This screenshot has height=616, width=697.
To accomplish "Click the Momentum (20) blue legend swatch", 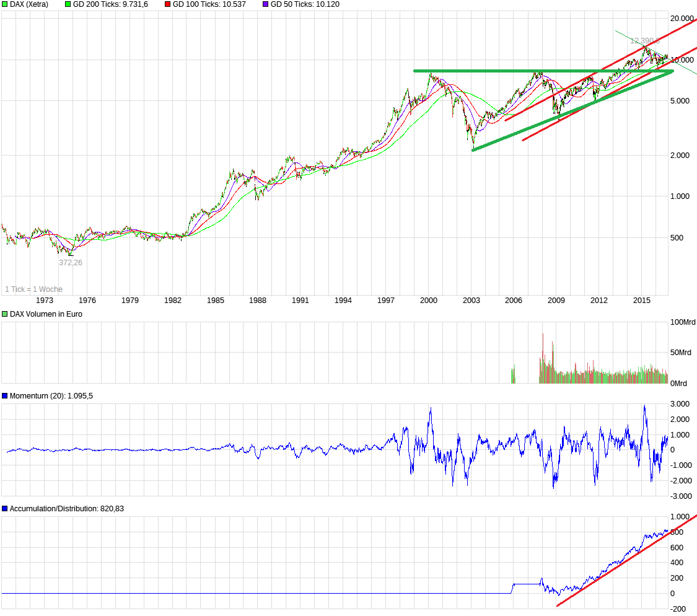I will pyautogui.click(x=5, y=396).
